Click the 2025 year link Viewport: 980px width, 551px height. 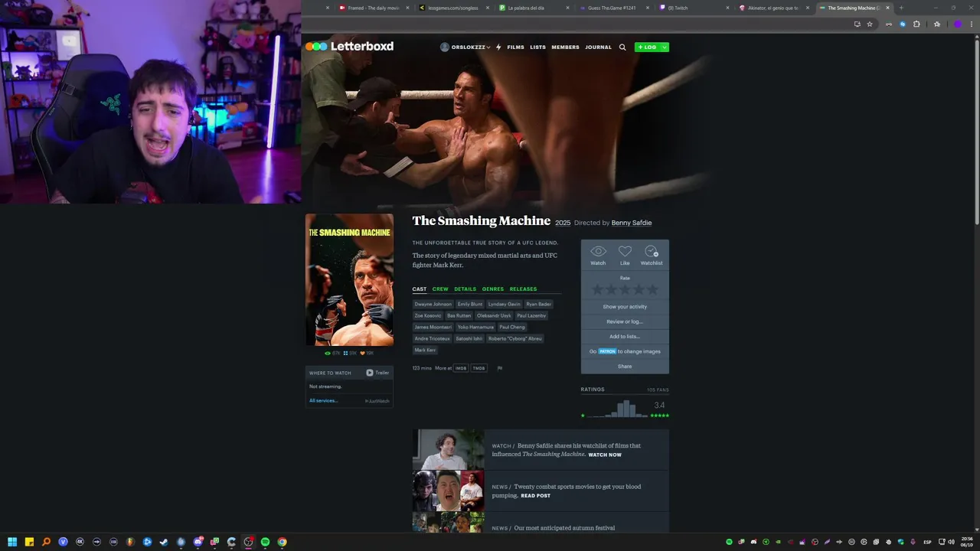(563, 223)
